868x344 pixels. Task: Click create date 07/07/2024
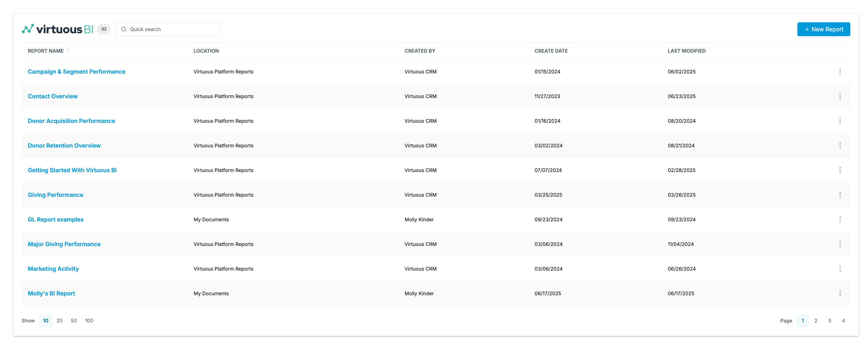coord(548,170)
